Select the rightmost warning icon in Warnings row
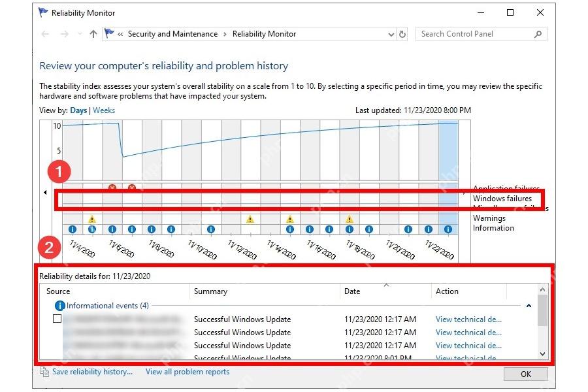 350,219
